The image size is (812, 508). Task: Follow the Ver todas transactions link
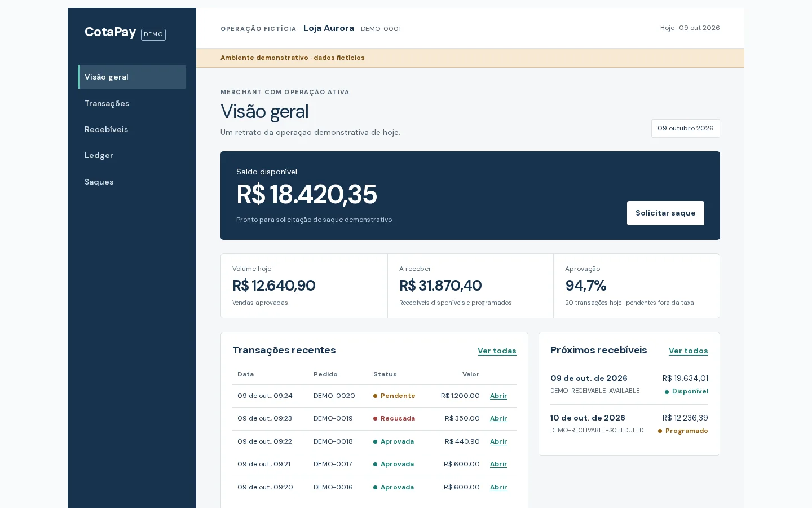coord(497,351)
